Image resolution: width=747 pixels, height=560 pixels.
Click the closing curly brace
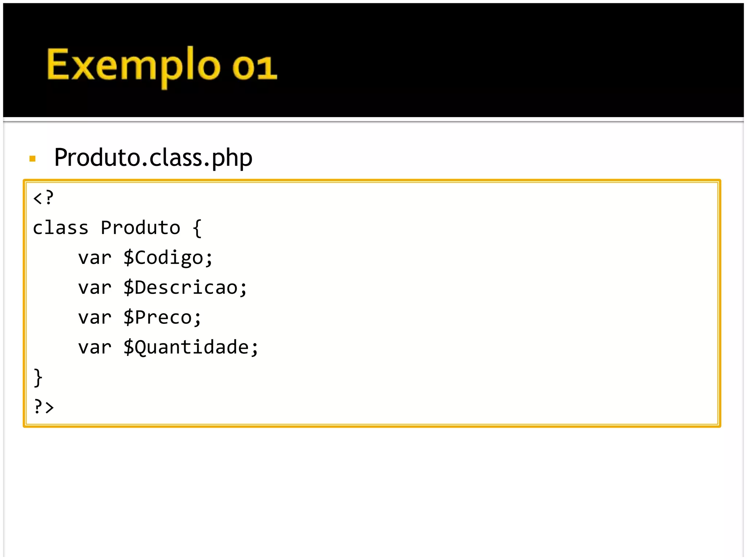38,378
